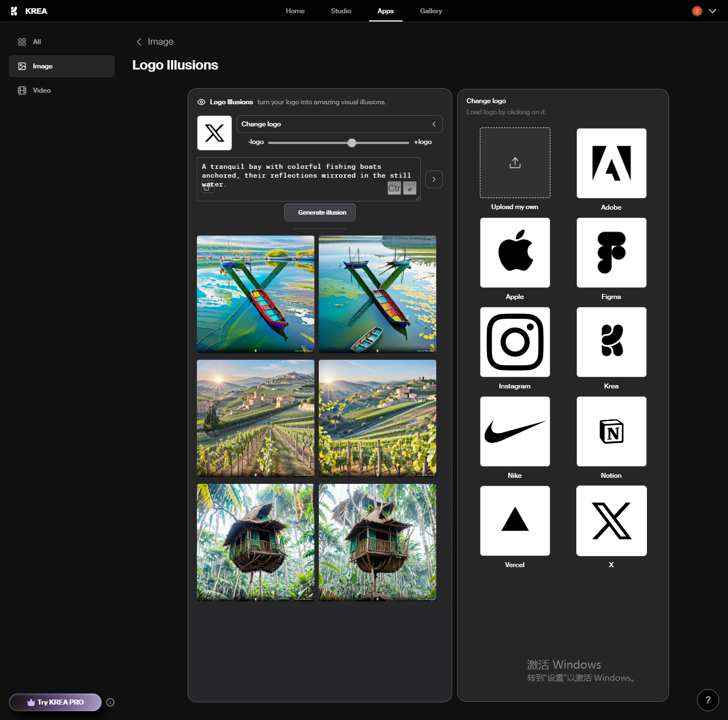This screenshot has height=720, width=728.
Task: Click the info icon beside Try KREA PRO
Action: pos(110,702)
